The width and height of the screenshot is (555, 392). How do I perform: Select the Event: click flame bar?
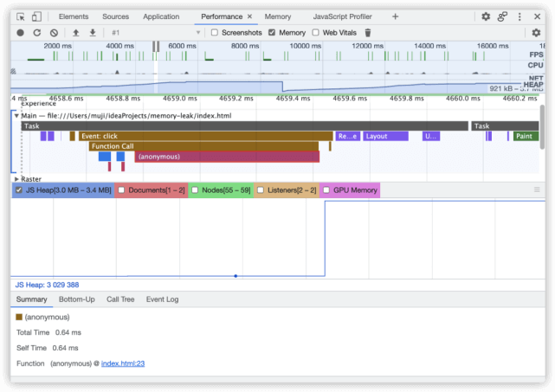point(206,136)
